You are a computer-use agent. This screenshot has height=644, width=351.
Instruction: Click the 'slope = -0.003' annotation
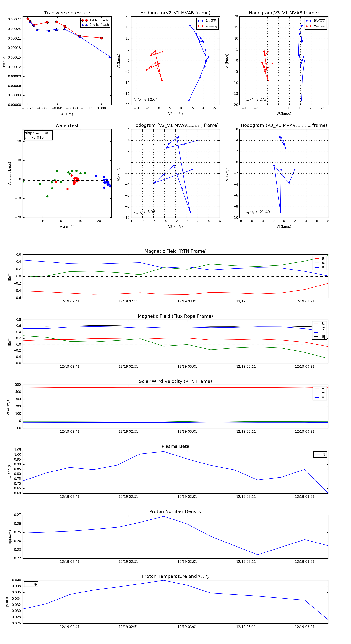point(38,133)
